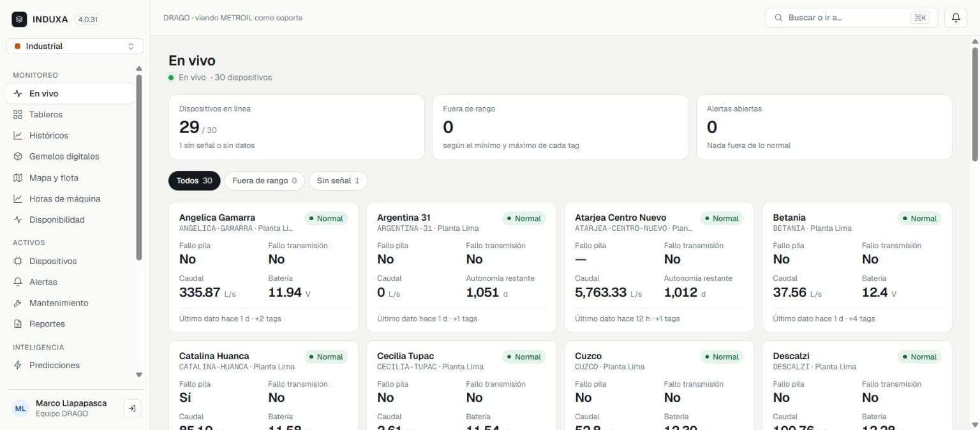The width and height of the screenshot is (980, 430).
Task: Open the notifications bell icon
Action: click(x=956, y=18)
